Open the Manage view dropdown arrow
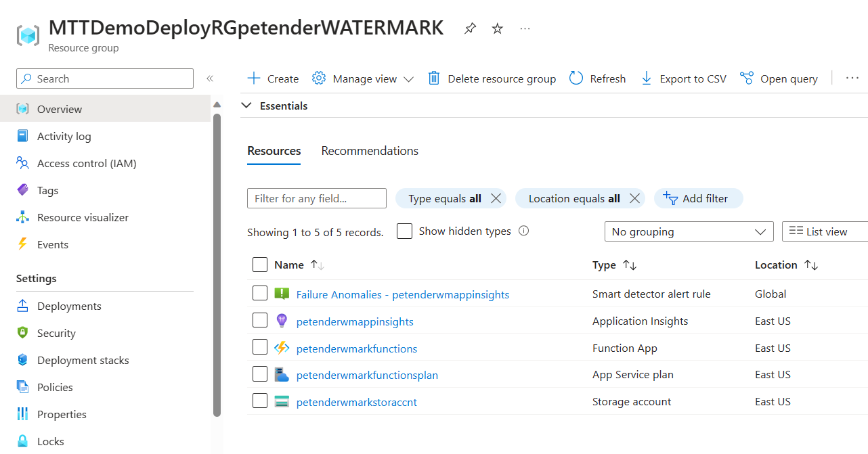868x454 pixels. [x=408, y=79]
